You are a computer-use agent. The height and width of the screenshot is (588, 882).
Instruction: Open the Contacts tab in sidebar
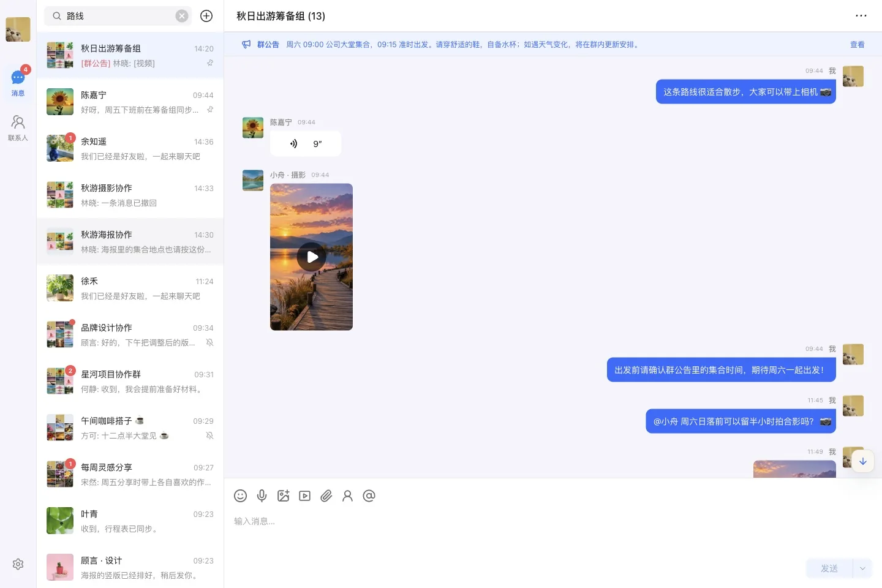pyautogui.click(x=18, y=128)
